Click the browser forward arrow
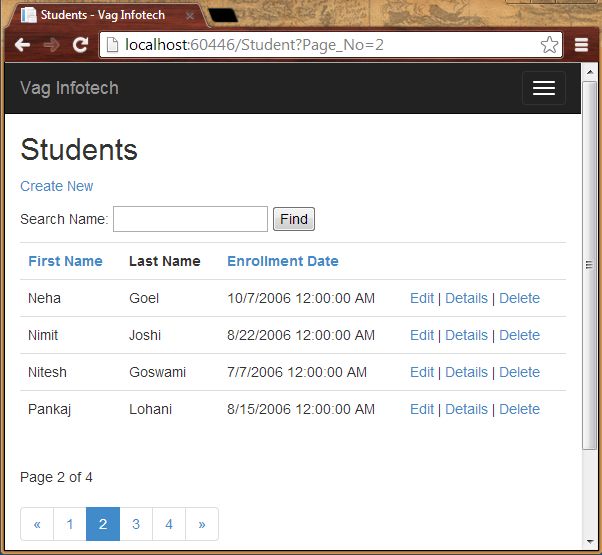This screenshot has width=602, height=555. click(x=51, y=45)
